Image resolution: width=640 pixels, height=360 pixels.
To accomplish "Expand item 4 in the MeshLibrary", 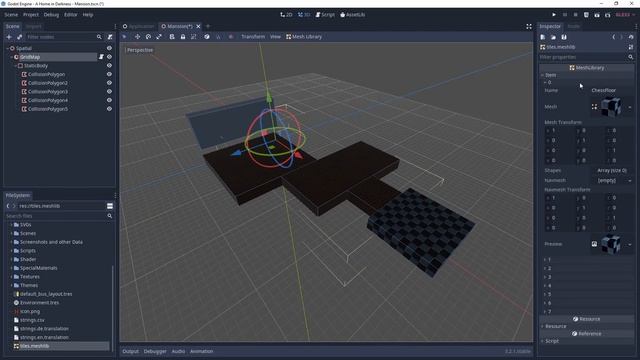I will [x=545, y=286].
